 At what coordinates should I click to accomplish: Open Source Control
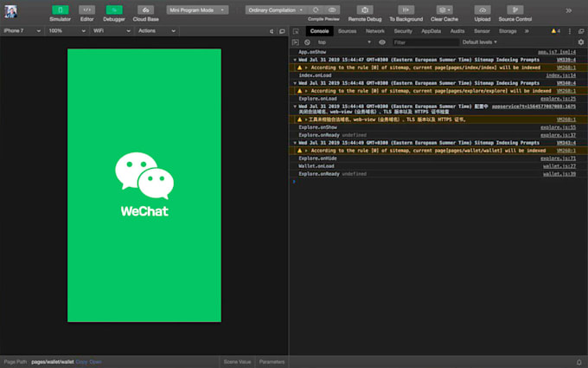[514, 10]
